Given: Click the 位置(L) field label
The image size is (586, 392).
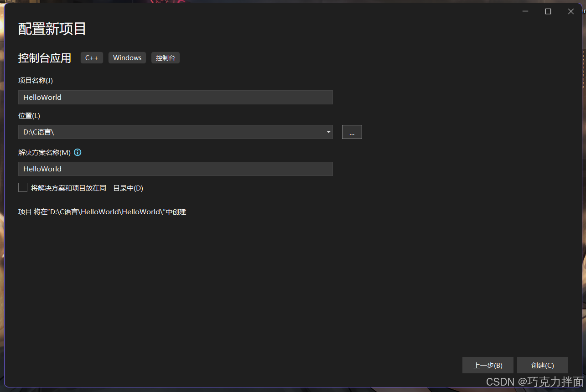Looking at the screenshot, I should click(29, 115).
